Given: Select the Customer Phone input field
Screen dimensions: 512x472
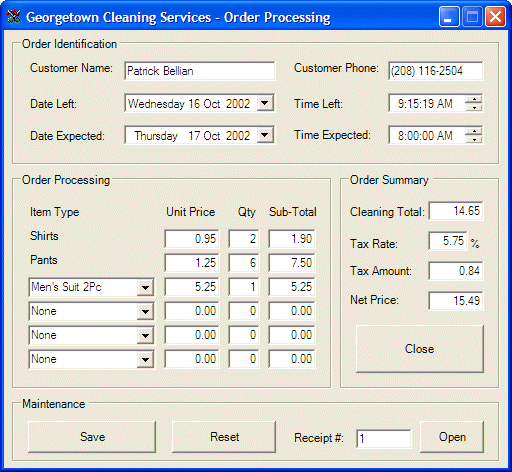Looking at the screenshot, I should (436, 71).
